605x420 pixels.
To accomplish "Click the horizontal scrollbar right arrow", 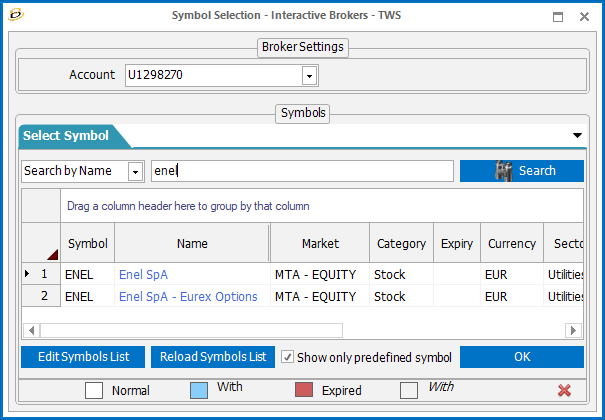I will pyautogui.click(x=573, y=331).
